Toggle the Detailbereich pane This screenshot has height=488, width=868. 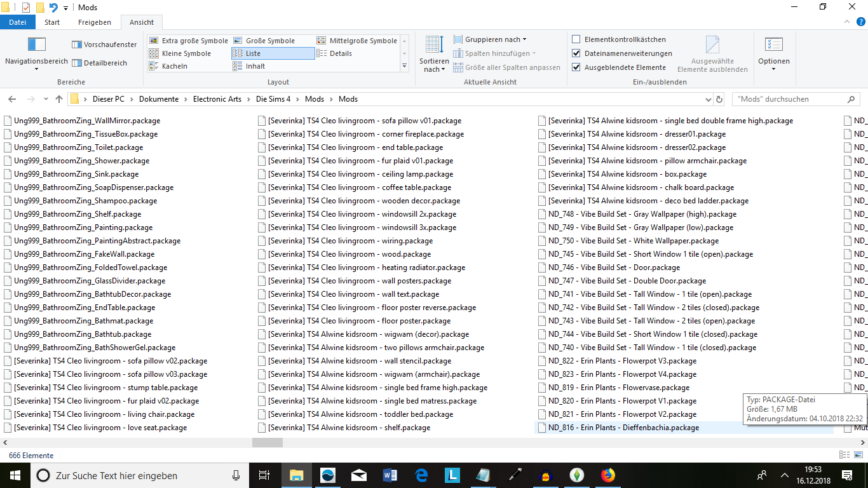[x=100, y=63]
